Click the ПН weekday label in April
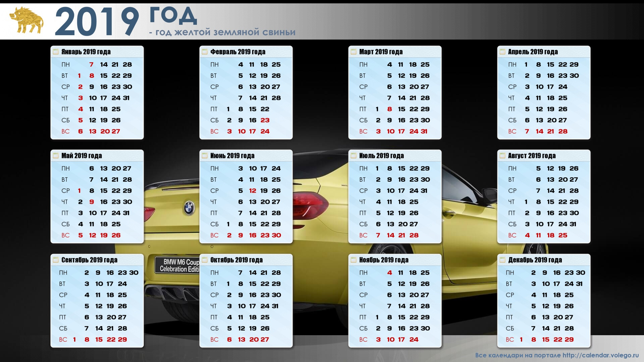Screen dimensions: 644x362 click(512, 64)
